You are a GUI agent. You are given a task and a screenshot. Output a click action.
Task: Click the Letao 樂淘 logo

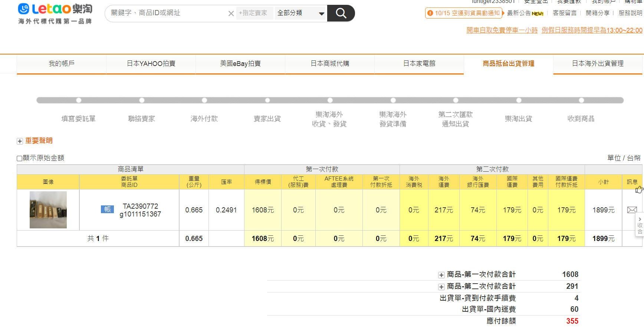coord(55,13)
